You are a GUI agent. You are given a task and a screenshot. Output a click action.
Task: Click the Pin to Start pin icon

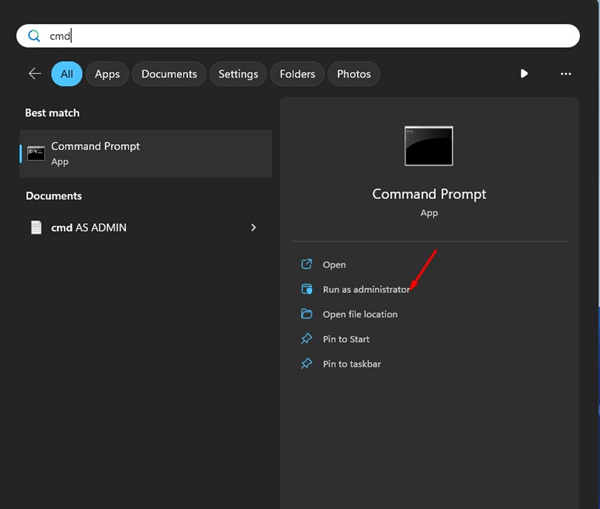(307, 339)
